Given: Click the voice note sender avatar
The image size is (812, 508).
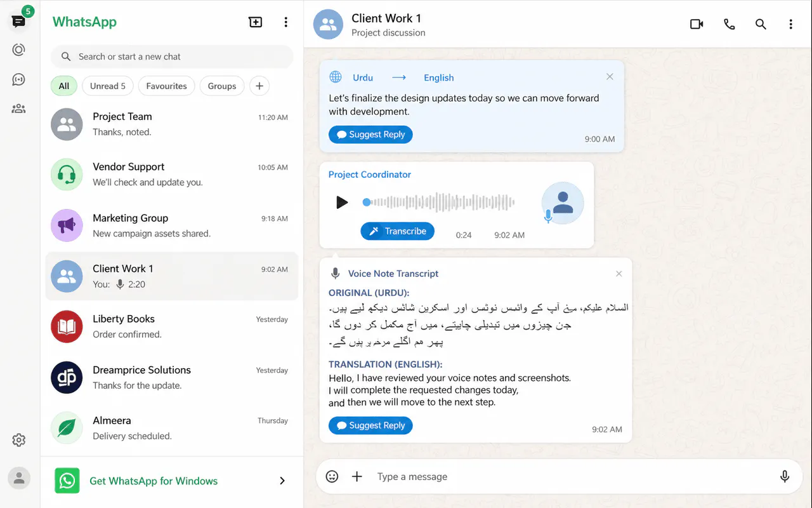Looking at the screenshot, I should tap(563, 203).
